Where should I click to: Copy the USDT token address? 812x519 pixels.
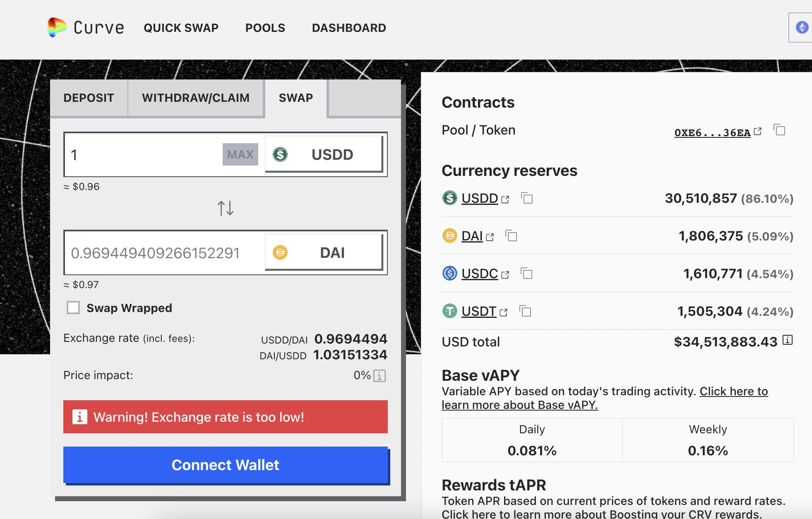coord(525,311)
